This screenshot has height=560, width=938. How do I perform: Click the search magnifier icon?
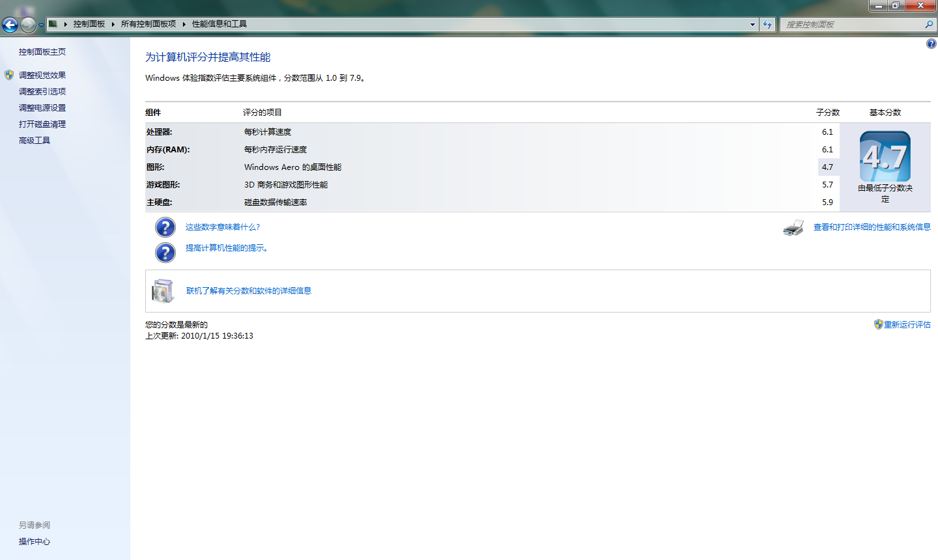[x=929, y=25]
